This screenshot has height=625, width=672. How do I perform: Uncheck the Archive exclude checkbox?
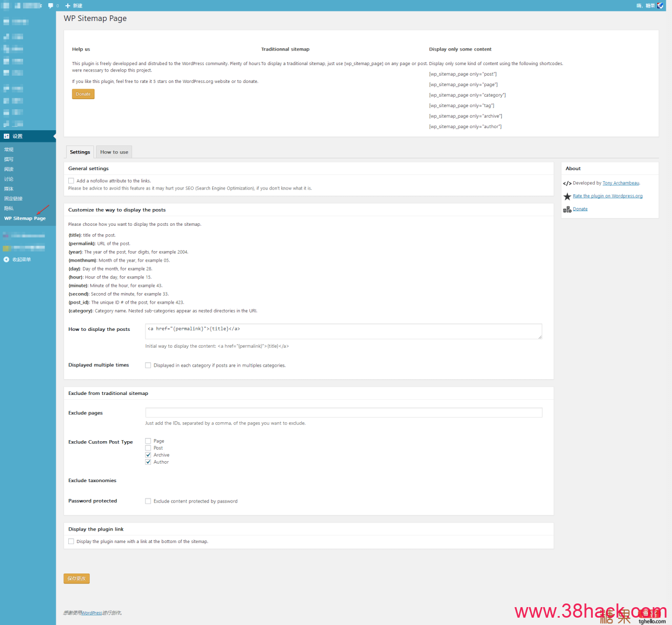[x=148, y=455]
